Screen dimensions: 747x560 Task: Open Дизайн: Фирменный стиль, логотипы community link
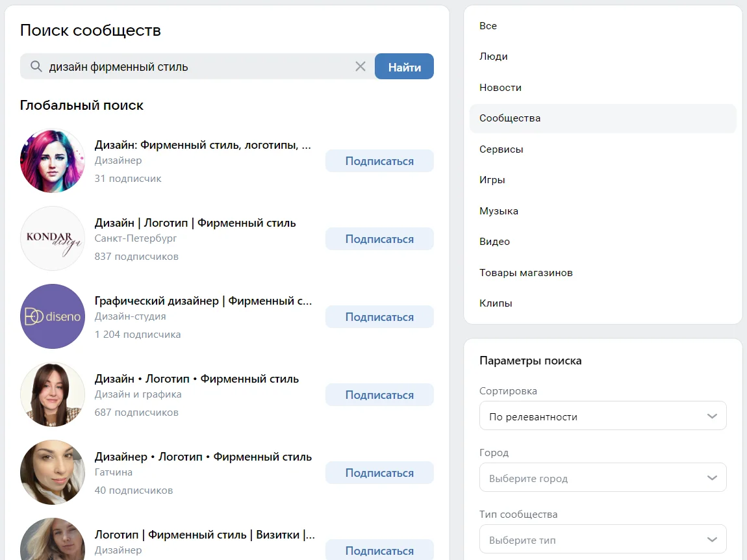[x=203, y=145]
